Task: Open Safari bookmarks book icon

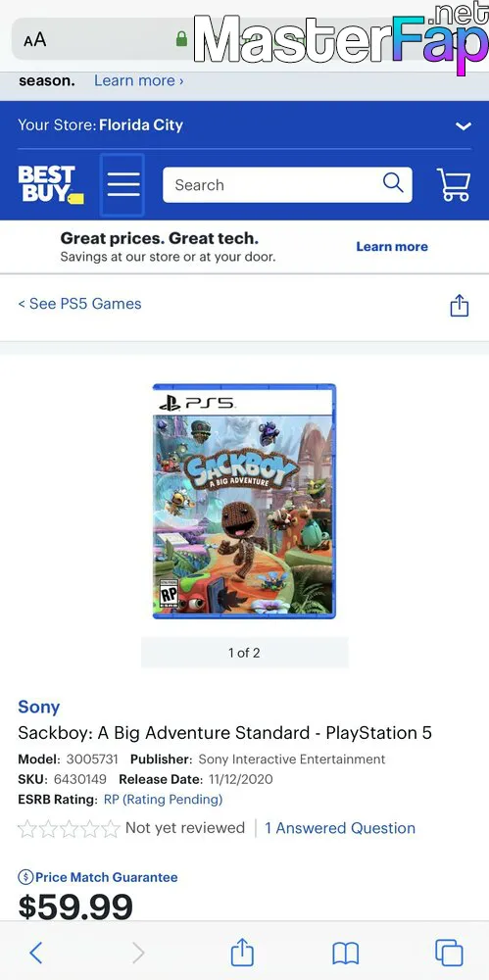Action: (345, 954)
